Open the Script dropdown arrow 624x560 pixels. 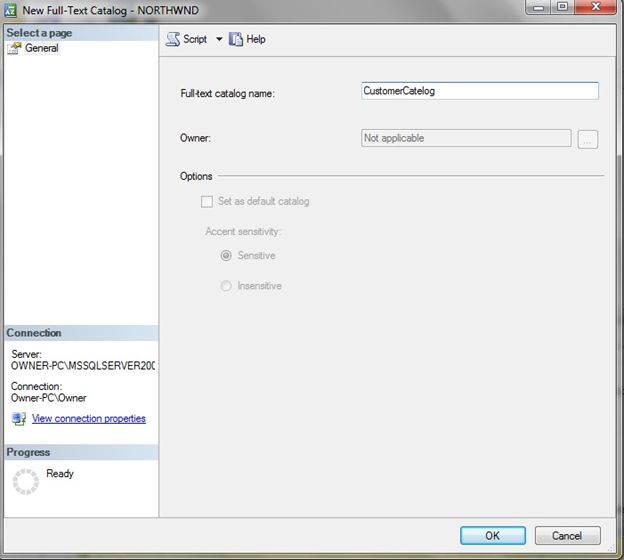pos(219,39)
